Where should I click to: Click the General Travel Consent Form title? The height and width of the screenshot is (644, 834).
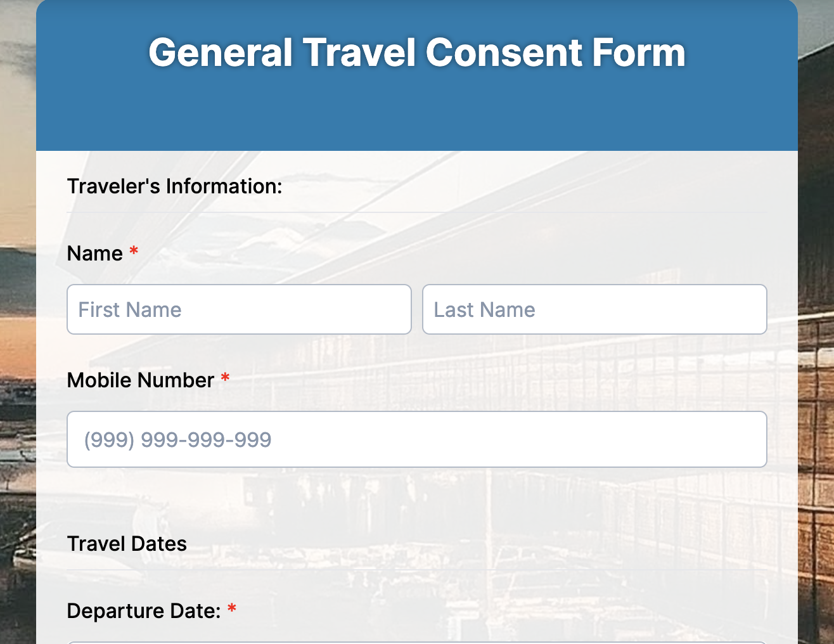tap(416, 53)
